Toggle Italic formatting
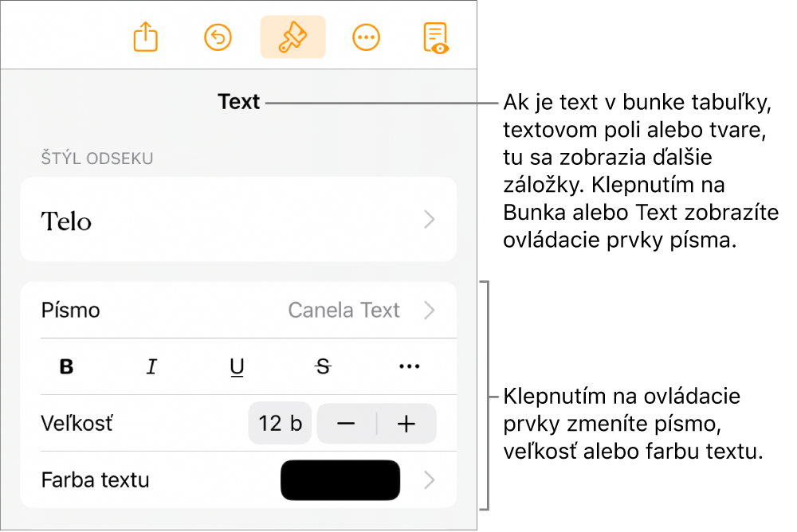The height and width of the screenshot is (532, 797). 151,366
